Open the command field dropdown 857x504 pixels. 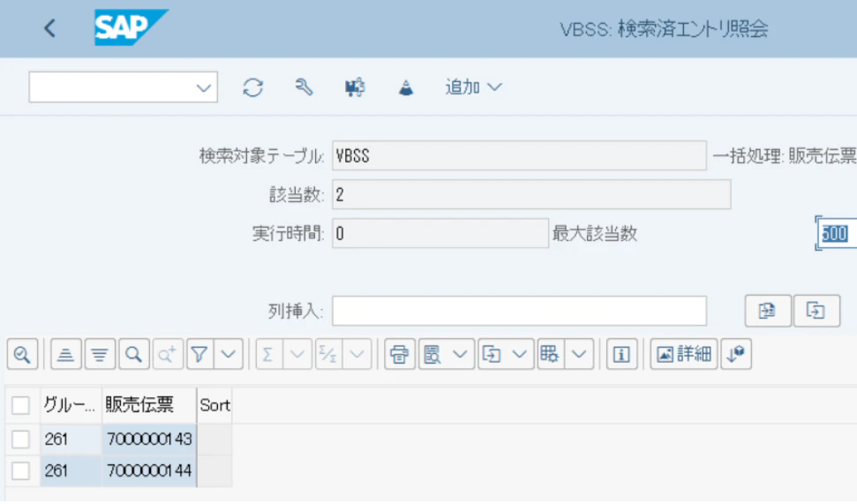pyautogui.click(x=203, y=87)
